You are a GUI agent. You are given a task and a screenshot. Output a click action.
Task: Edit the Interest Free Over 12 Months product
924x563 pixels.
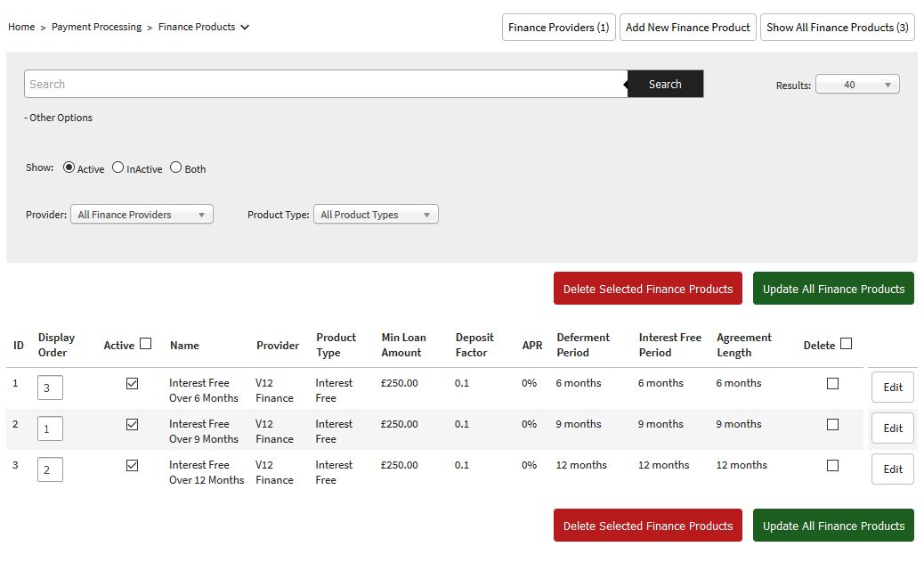892,469
